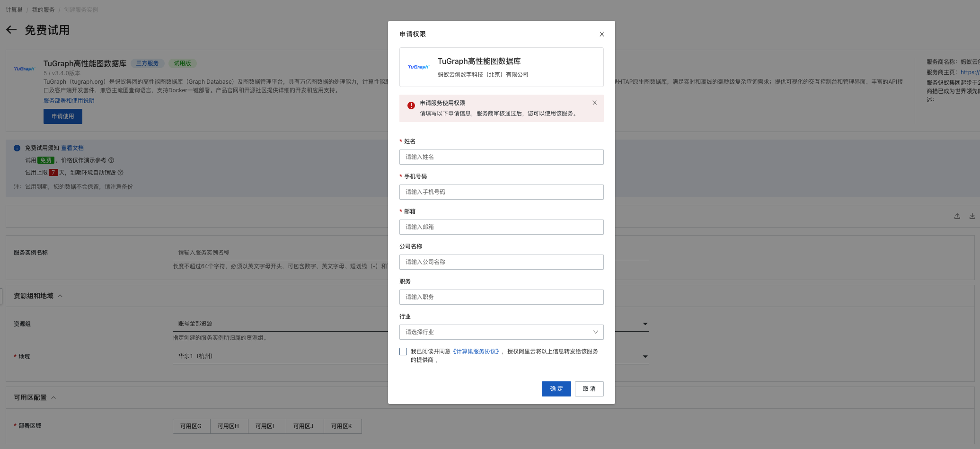The height and width of the screenshot is (449, 980).
Task: Click 计算巢 breadcrumb
Action: (x=14, y=10)
